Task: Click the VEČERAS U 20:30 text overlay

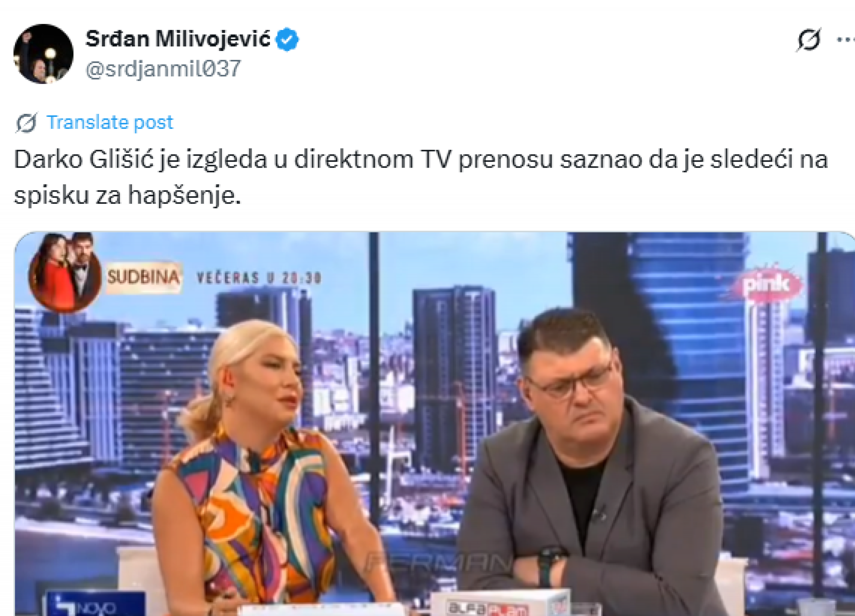Action: pos(259,279)
